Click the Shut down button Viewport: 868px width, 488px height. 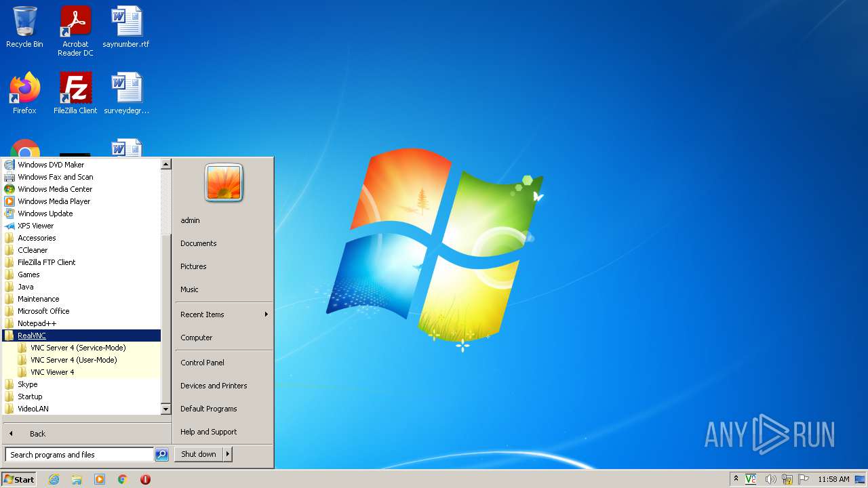(199, 454)
